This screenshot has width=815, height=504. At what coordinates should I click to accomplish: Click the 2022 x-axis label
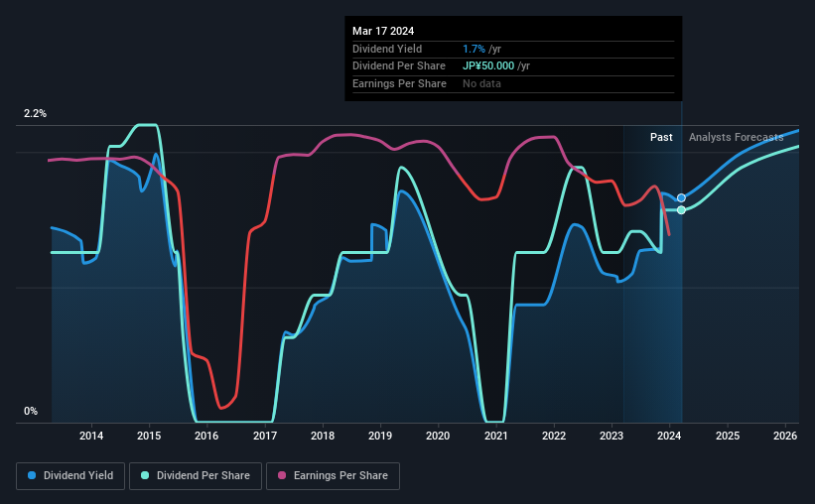coord(554,436)
